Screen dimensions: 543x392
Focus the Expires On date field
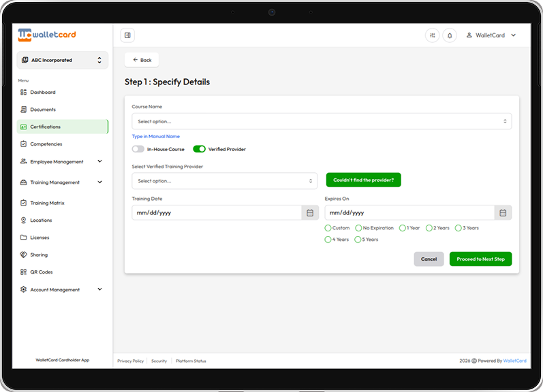pos(409,213)
